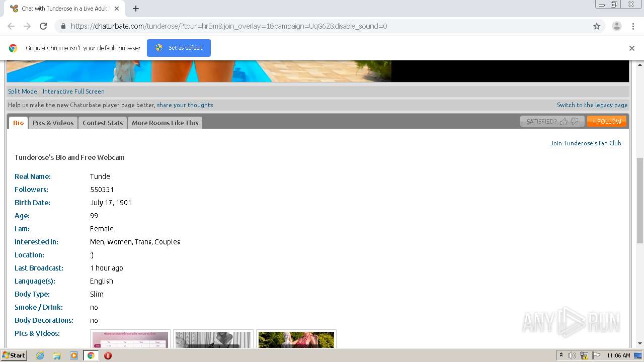Click the thumbs up satisfied icon

[563, 121]
